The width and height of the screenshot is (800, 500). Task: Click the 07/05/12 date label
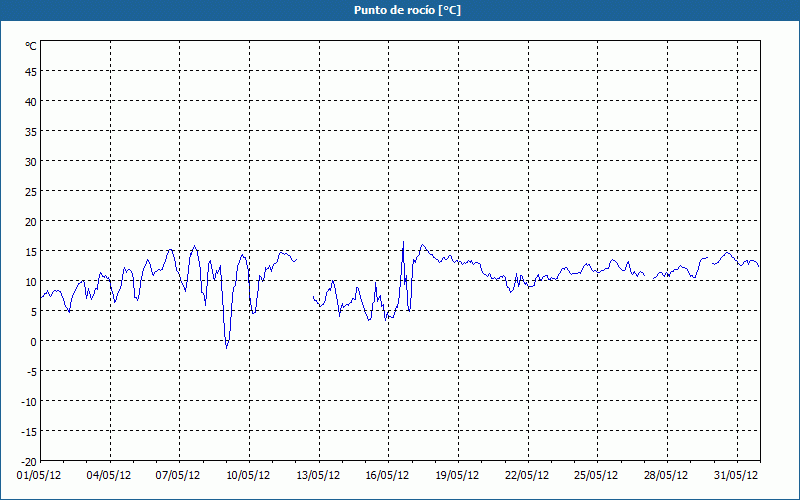tap(178, 476)
